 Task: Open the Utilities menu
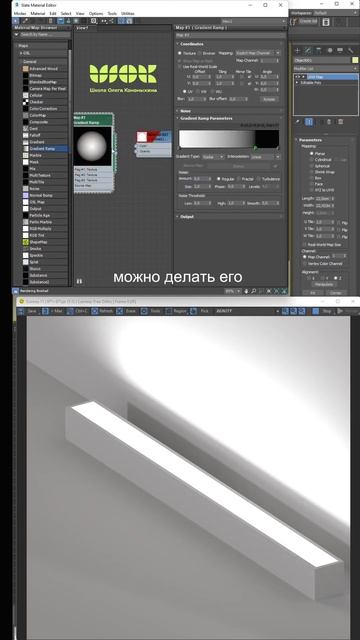pos(127,13)
